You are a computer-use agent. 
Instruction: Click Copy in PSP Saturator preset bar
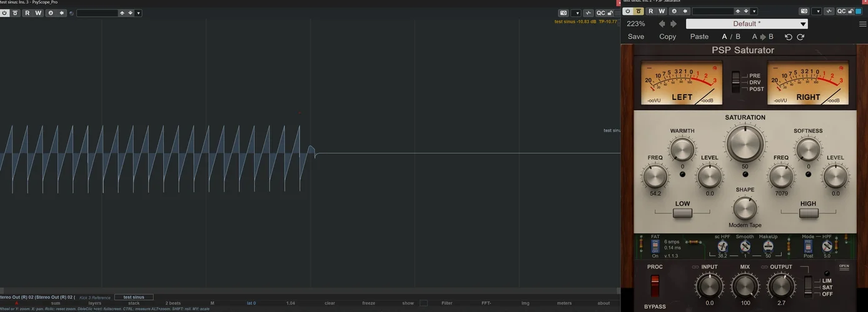point(667,37)
